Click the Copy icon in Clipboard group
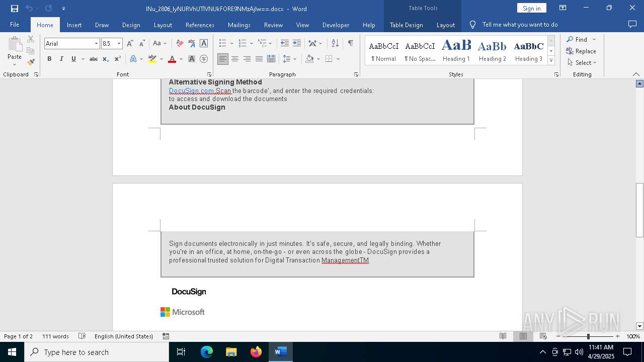Image resolution: width=644 pixels, height=362 pixels. (x=31, y=51)
